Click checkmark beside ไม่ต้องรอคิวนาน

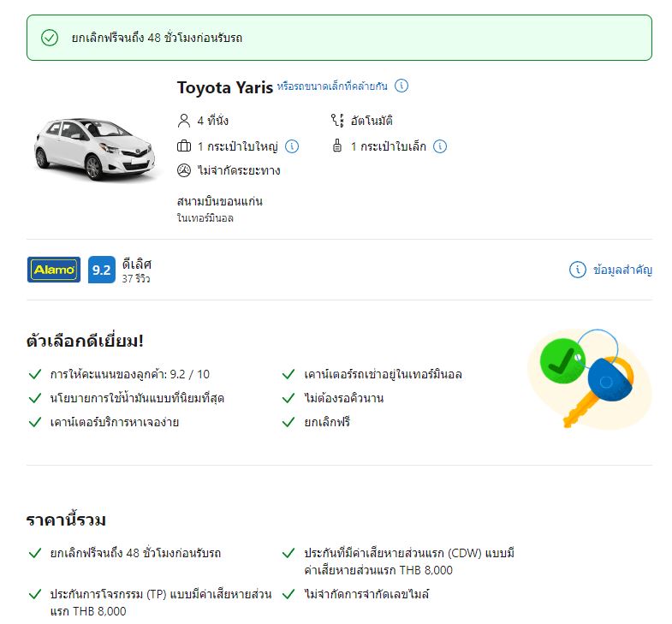[288, 398]
